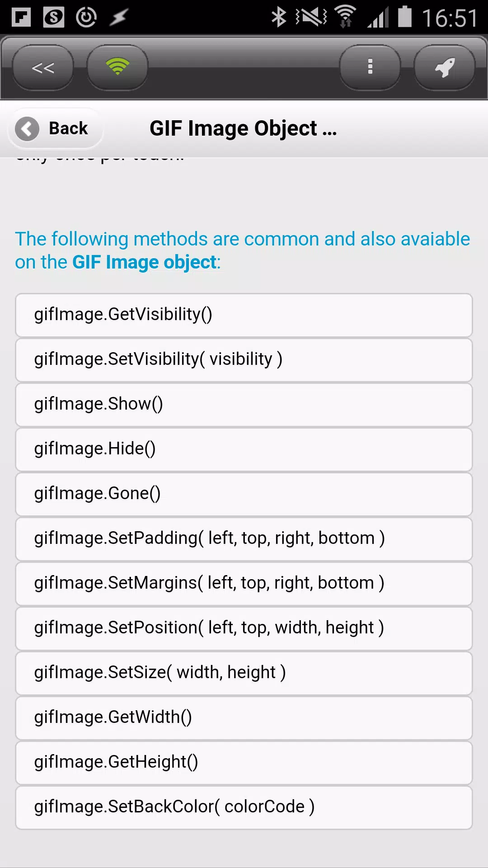Select the gifImage.GetHeight() row
Screen dimensions: 488x868
pos(244,763)
